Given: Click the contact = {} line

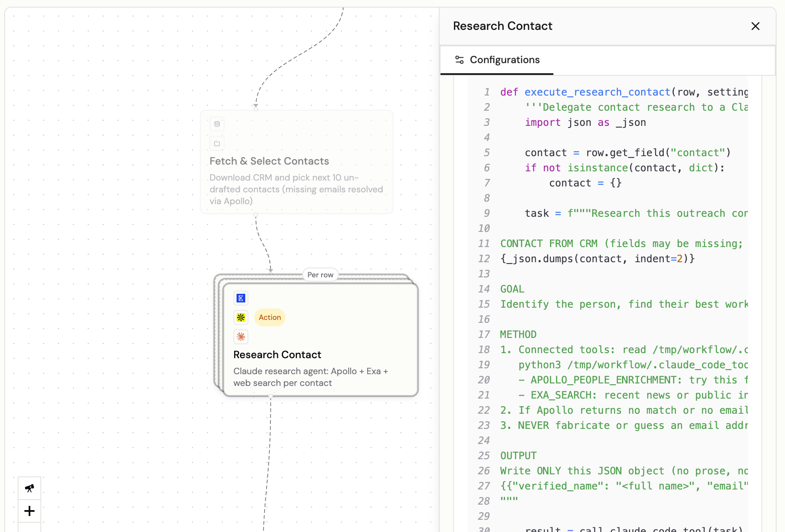Looking at the screenshot, I should [585, 183].
